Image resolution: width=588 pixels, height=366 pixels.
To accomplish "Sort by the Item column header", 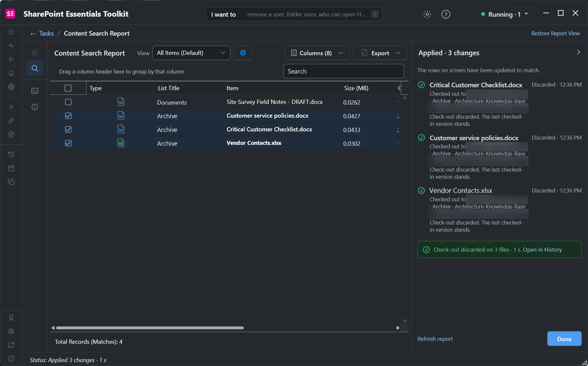I will pos(232,88).
